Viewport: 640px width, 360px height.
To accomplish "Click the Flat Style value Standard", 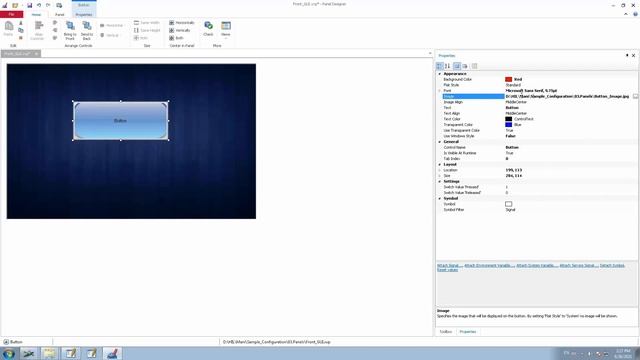I will (513, 85).
